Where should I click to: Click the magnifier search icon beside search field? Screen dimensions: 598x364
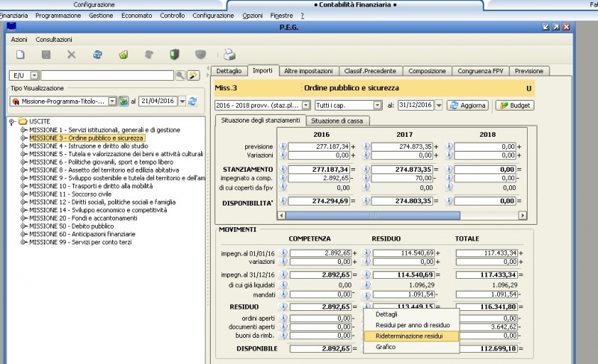(x=180, y=75)
